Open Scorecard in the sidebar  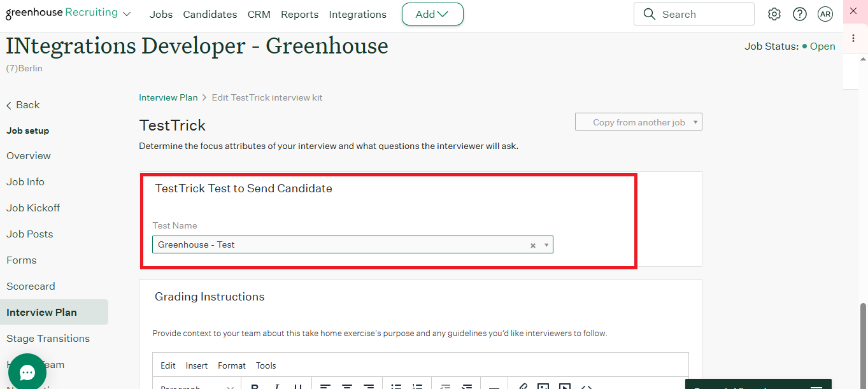point(31,286)
